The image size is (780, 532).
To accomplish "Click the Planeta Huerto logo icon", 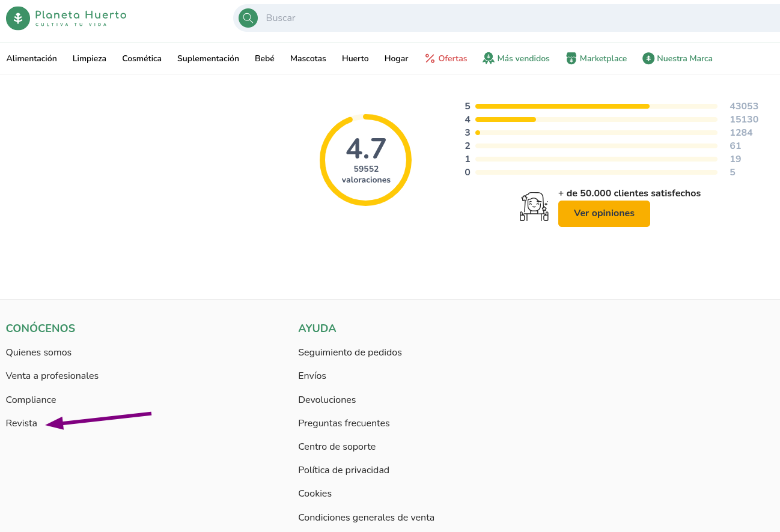I will pyautogui.click(x=18, y=18).
